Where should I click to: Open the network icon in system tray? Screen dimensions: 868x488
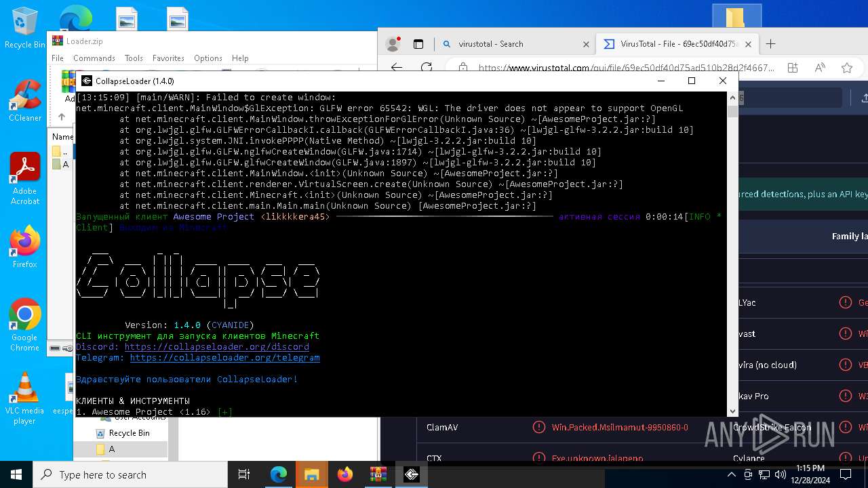(764, 474)
